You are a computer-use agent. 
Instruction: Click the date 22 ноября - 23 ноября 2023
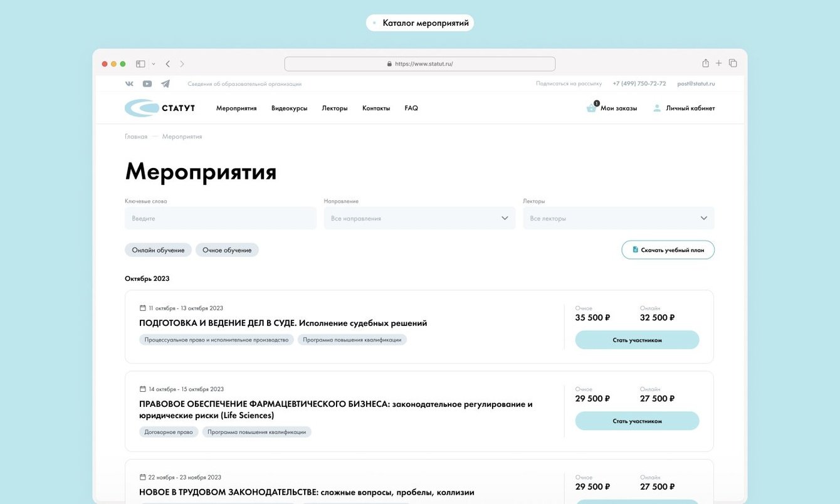click(x=185, y=478)
